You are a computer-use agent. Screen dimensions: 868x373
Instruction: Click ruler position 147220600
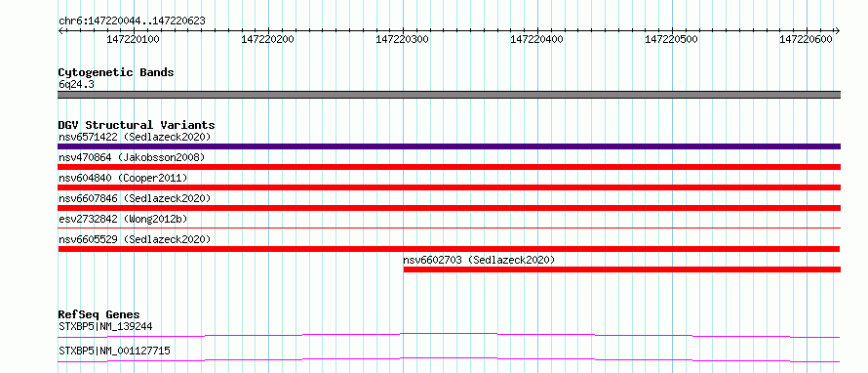tap(807, 40)
